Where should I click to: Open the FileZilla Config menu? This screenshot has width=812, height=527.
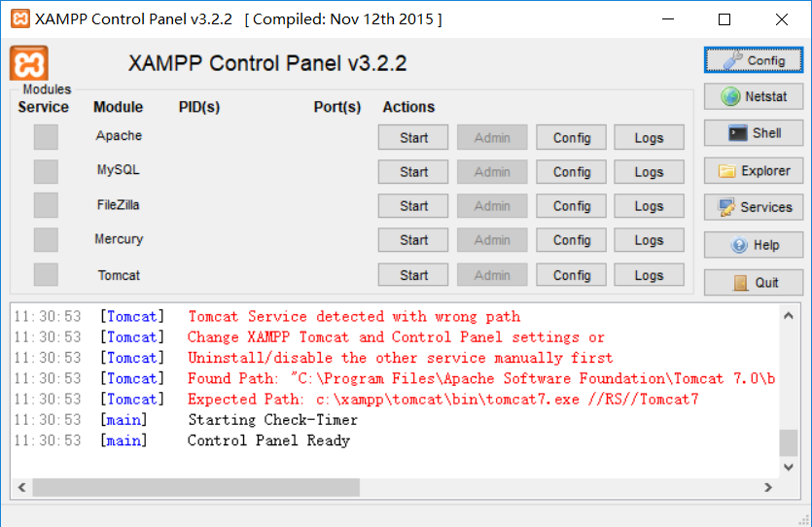coord(571,205)
